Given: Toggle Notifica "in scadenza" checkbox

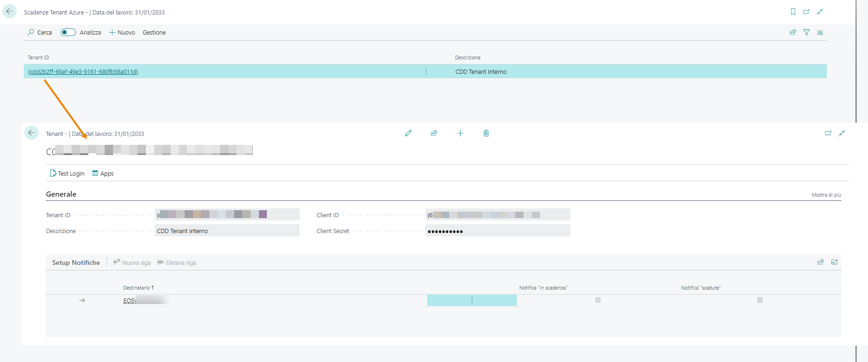Looking at the screenshot, I should click(x=598, y=300).
